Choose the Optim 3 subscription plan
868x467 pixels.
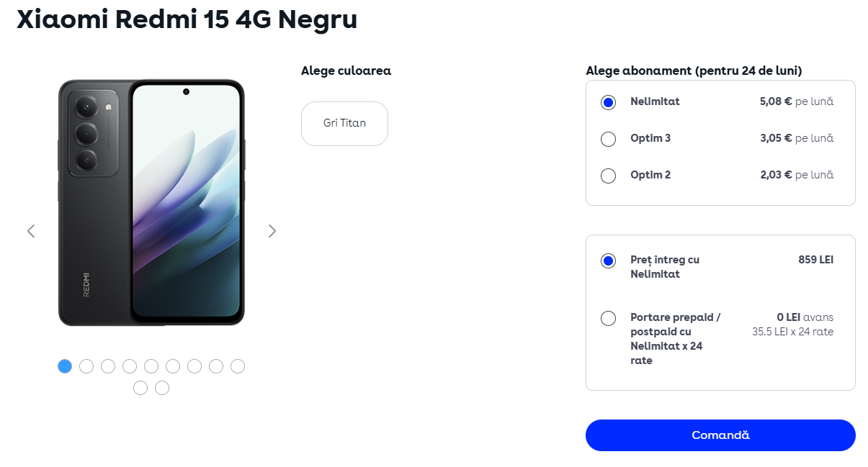(608, 139)
